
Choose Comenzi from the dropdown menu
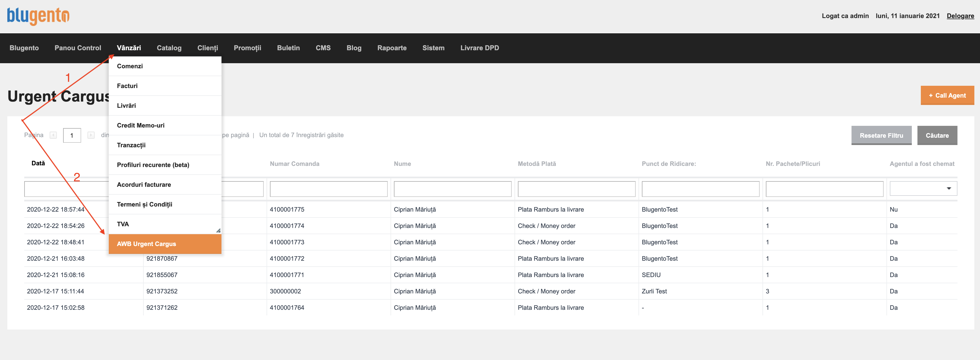click(x=165, y=66)
